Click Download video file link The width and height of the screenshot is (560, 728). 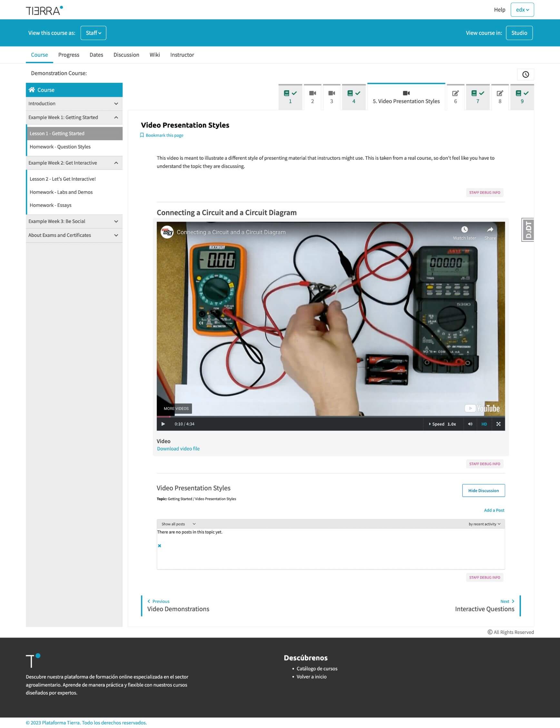pos(178,449)
